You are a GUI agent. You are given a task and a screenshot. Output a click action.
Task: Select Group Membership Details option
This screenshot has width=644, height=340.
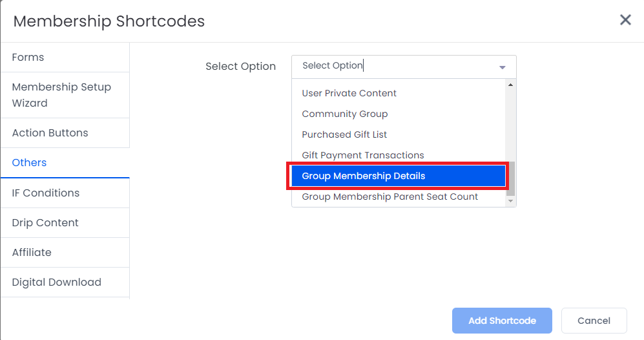(x=364, y=176)
